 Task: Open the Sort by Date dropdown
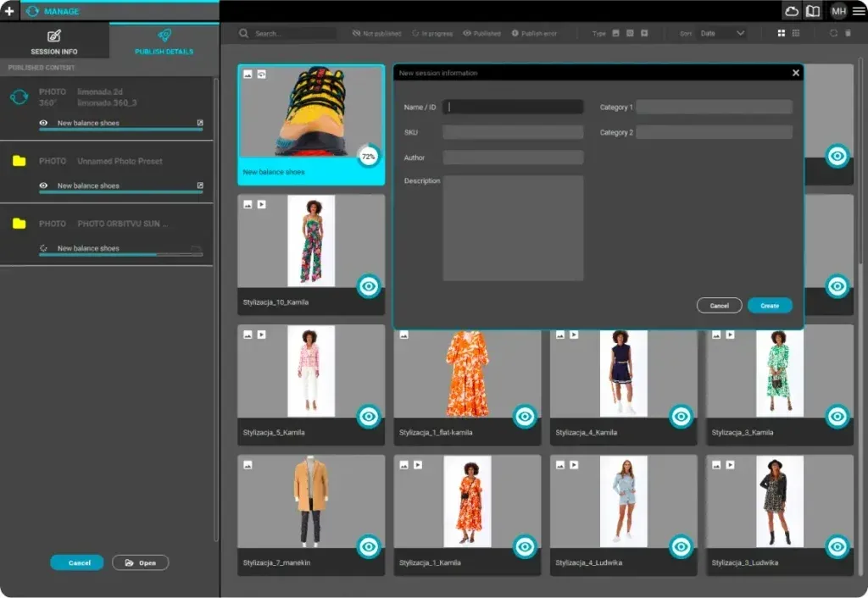click(722, 33)
